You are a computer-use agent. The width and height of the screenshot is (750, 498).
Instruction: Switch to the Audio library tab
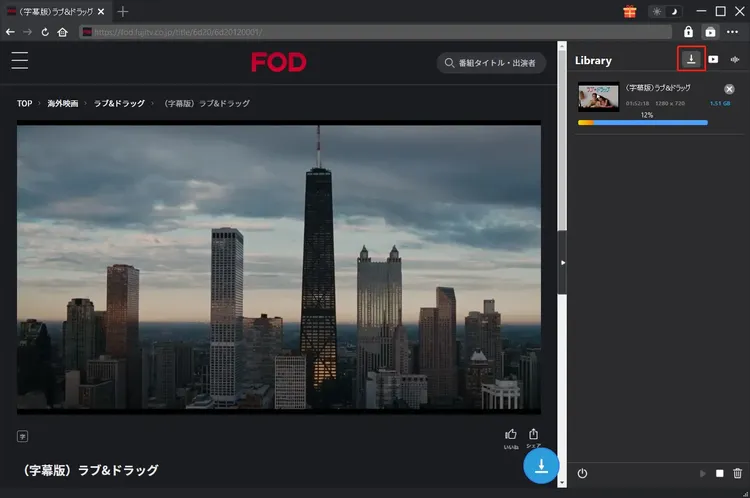[x=736, y=59]
